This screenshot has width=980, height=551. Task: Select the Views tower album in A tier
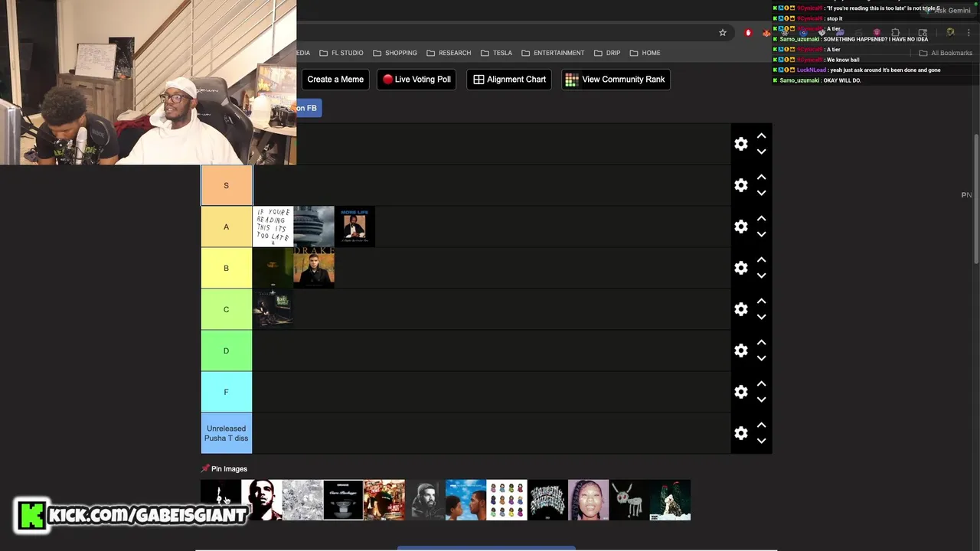[x=314, y=227]
